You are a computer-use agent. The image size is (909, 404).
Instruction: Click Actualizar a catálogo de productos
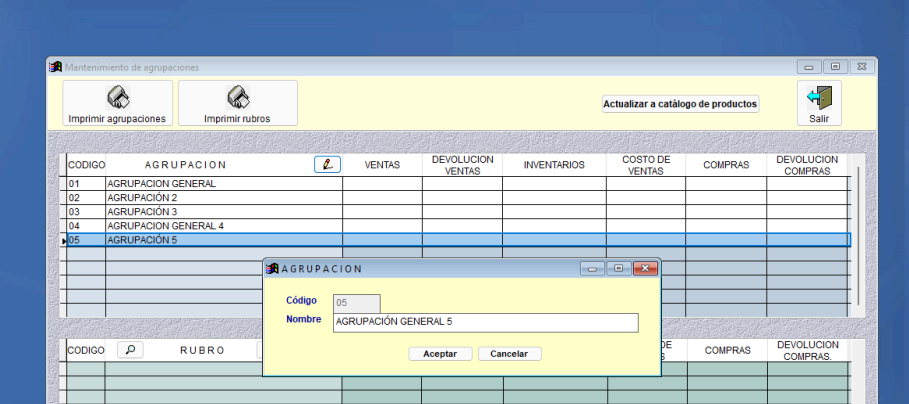tap(680, 104)
